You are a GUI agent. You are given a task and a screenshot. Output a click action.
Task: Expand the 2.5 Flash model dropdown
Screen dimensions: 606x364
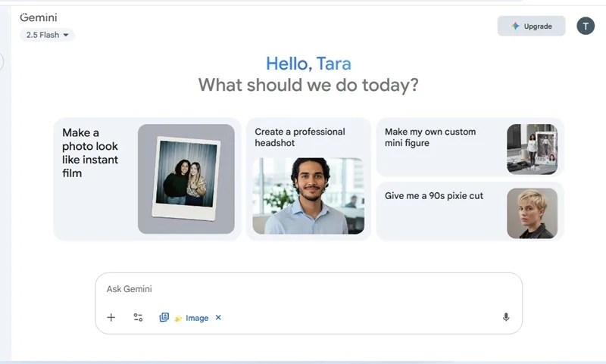tap(47, 35)
